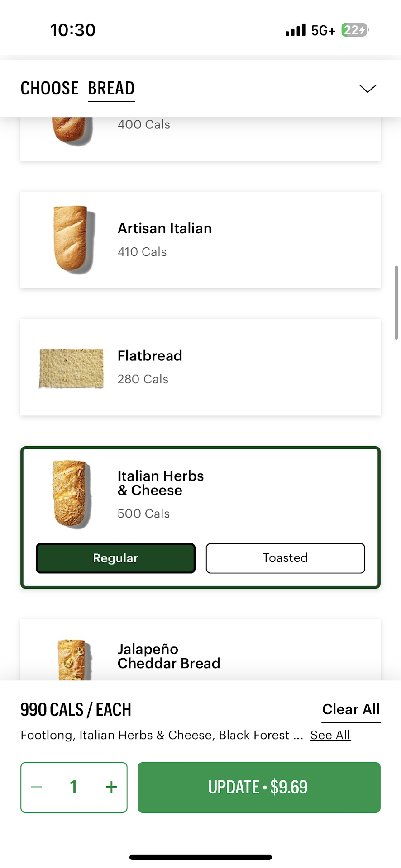Select the Regular bread option

click(x=115, y=558)
